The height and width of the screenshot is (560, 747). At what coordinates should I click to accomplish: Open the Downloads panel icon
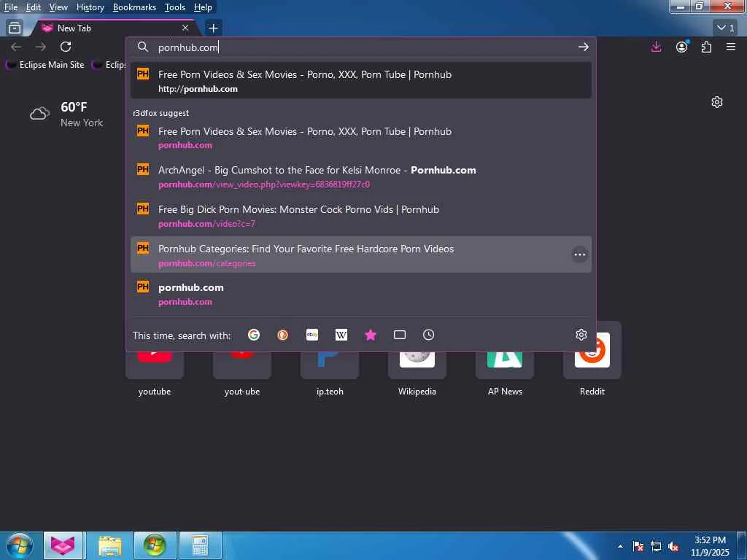(x=656, y=47)
